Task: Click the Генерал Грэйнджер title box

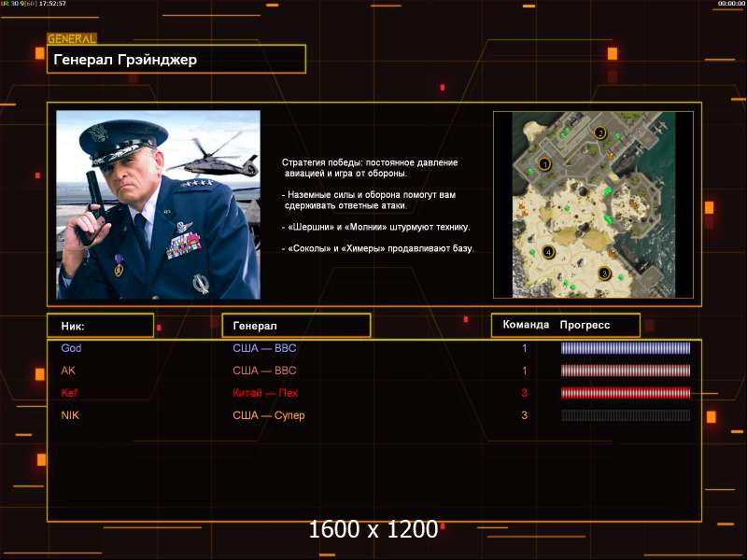Action: coord(176,59)
